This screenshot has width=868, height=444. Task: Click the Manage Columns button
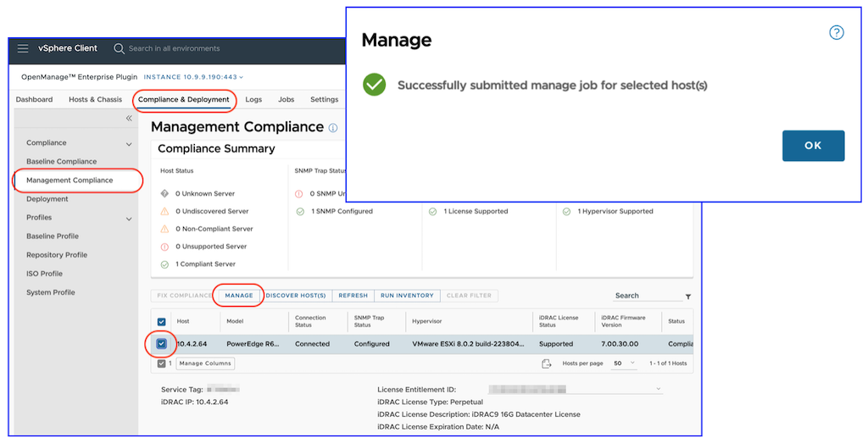coord(205,364)
